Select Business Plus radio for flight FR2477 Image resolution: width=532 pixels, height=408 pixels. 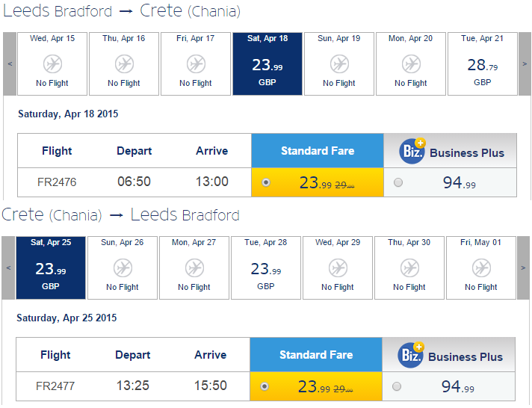[397, 386]
